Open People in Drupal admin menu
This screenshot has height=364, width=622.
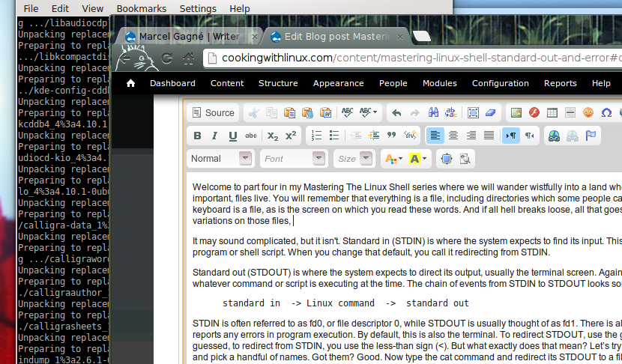point(393,83)
